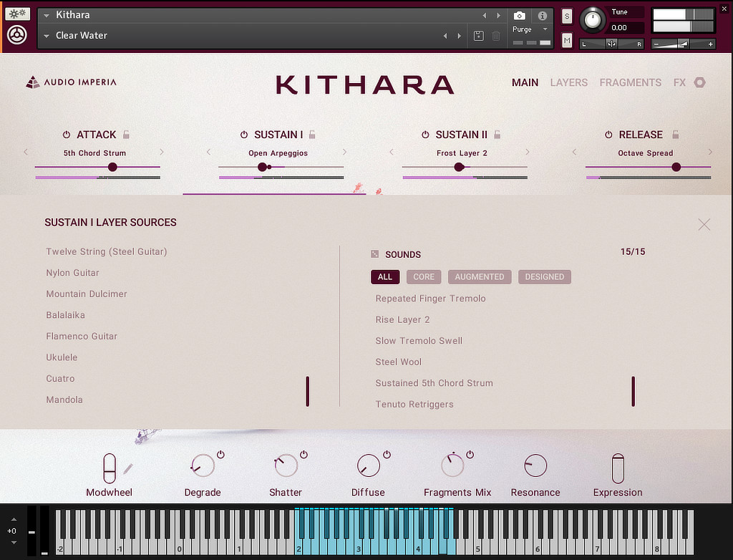Lock the ATTACK layer
Screen dimensions: 733x560
click(x=126, y=135)
